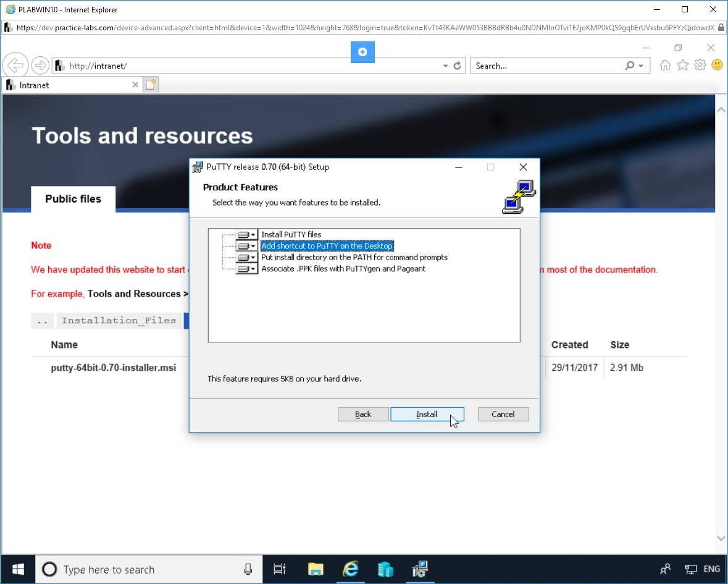Click the 29/11/2017 created date cell
The image size is (728, 584).
point(574,368)
